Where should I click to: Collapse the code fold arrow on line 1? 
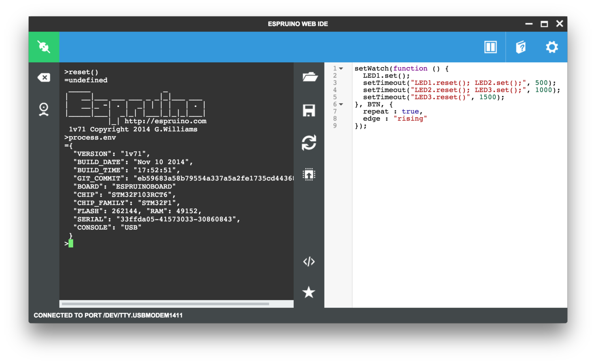click(341, 69)
